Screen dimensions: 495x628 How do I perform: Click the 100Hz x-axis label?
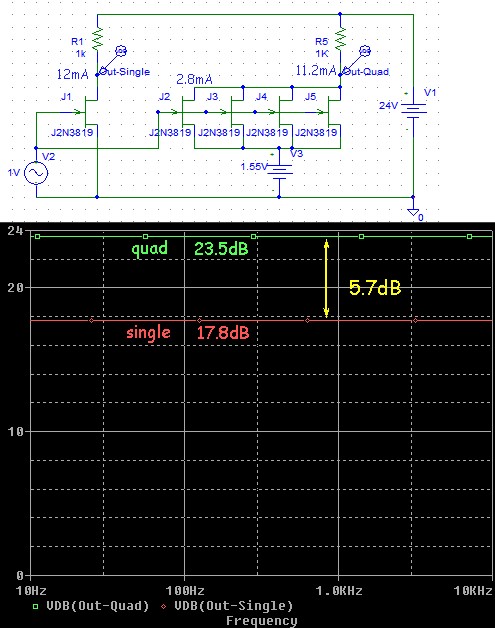click(185, 590)
